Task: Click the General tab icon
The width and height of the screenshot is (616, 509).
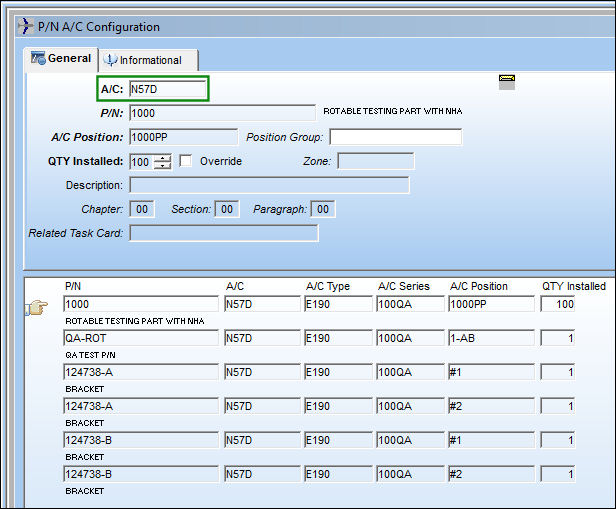Action: 38,58
